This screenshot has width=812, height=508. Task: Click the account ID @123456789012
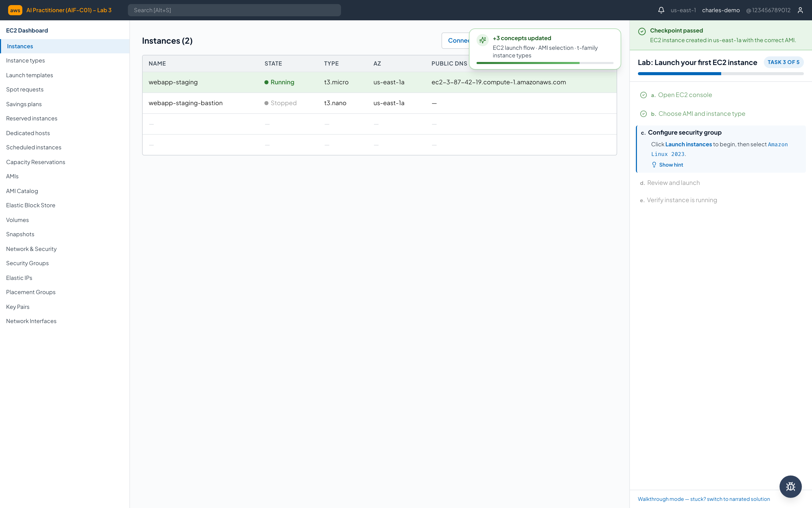pos(768,10)
